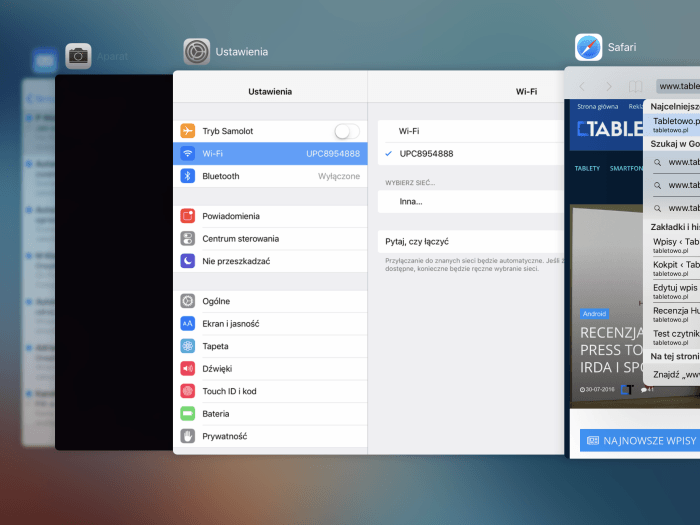
Task: Click the gear icon for Ogólne
Action: pyautogui.click(x=188, y=301)
